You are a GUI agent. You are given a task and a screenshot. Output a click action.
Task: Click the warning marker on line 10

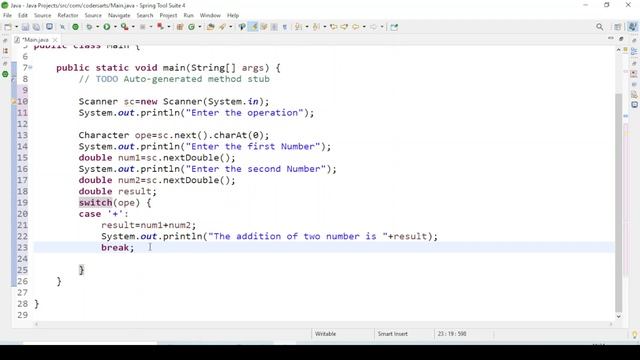click(x=14, y=101)
